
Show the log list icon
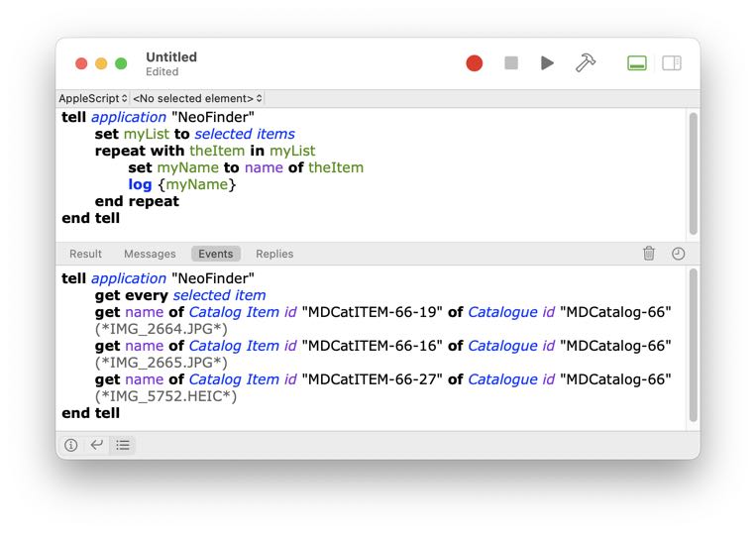click(x=123, y=445)
